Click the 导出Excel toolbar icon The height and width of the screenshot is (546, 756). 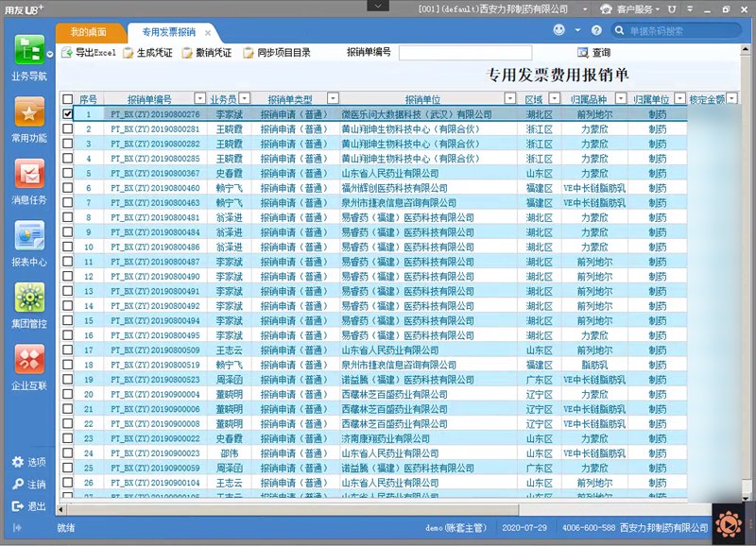pos(67,52)
